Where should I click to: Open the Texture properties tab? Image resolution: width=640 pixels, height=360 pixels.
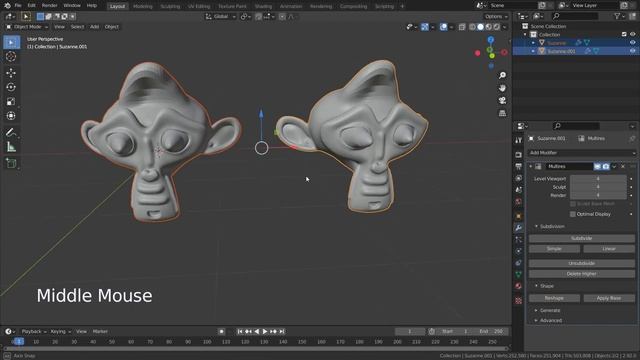[x=518, y=301]
